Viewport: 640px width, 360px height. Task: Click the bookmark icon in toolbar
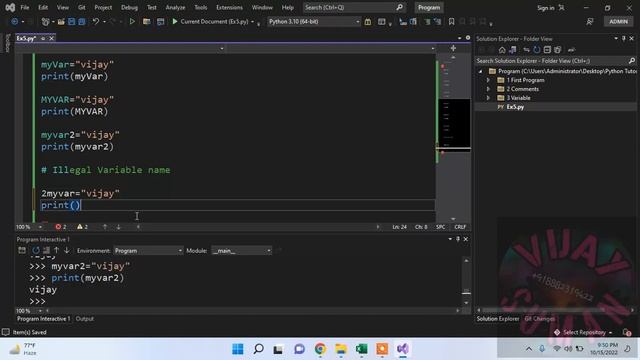coord(451,22)
